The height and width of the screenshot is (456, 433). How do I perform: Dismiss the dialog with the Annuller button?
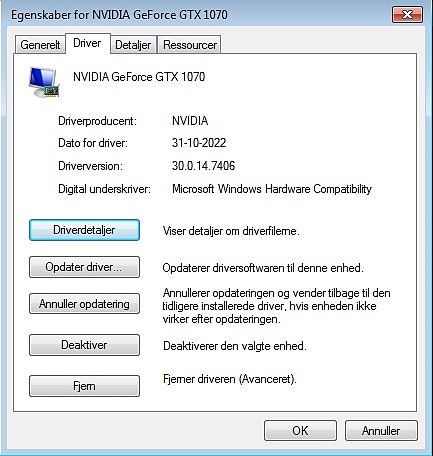tap(381, 431)
